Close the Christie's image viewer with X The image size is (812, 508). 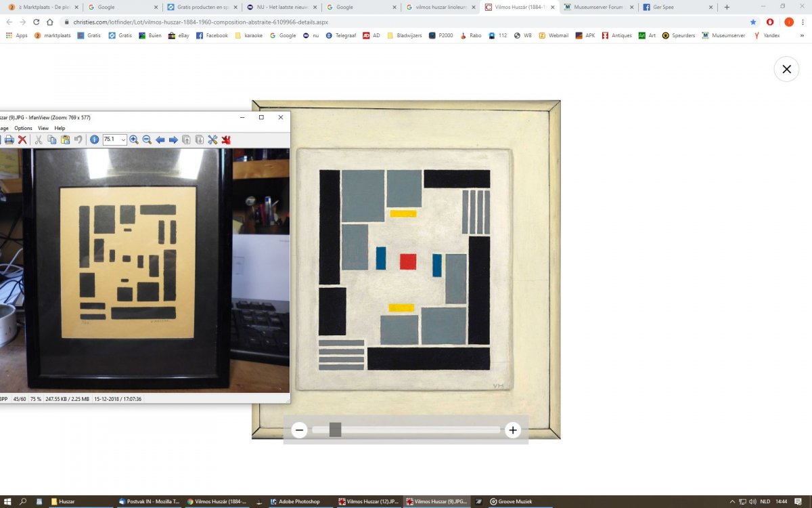pos(786,69)
